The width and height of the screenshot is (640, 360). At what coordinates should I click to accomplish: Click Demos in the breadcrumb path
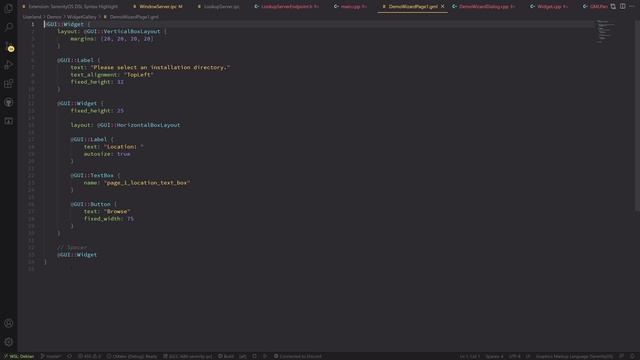click(x=54, y=17)
